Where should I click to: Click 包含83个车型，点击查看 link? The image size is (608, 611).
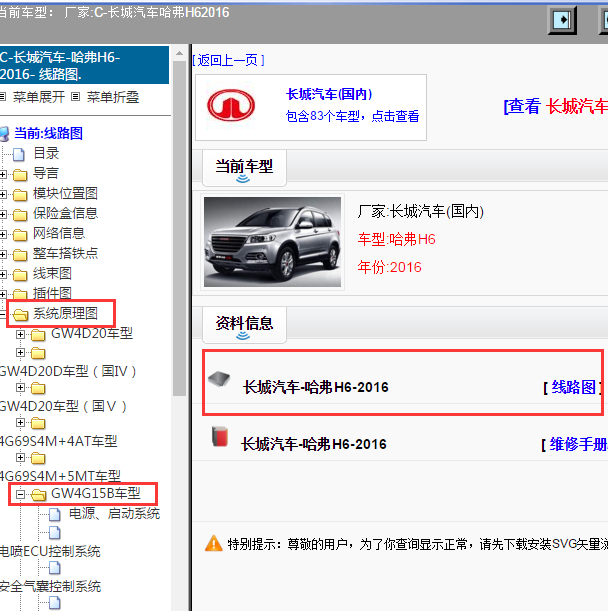click(x=352, y=116)
